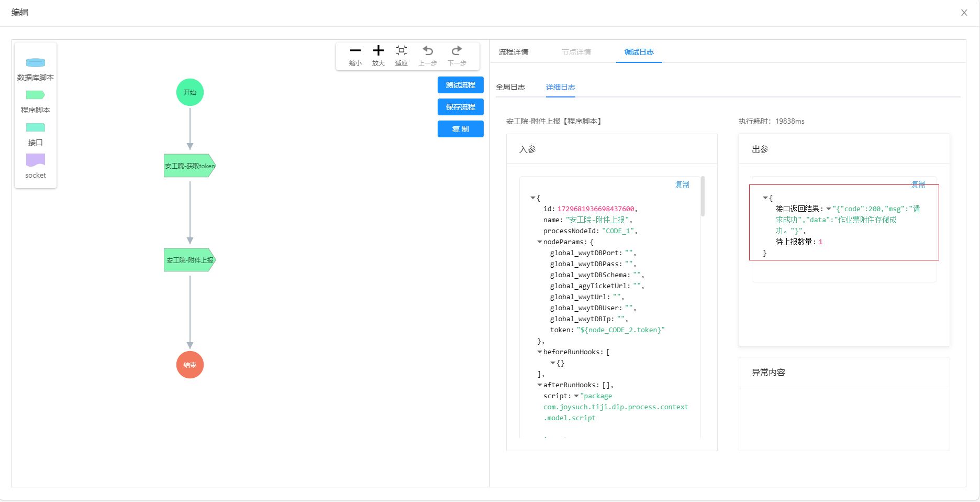Click the id value 1729681936698437600
980x502 pixels.
coord(596,209)
